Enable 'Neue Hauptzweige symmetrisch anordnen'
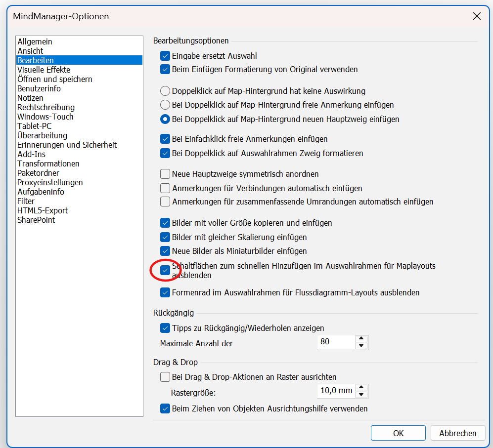 click(165, 174)
